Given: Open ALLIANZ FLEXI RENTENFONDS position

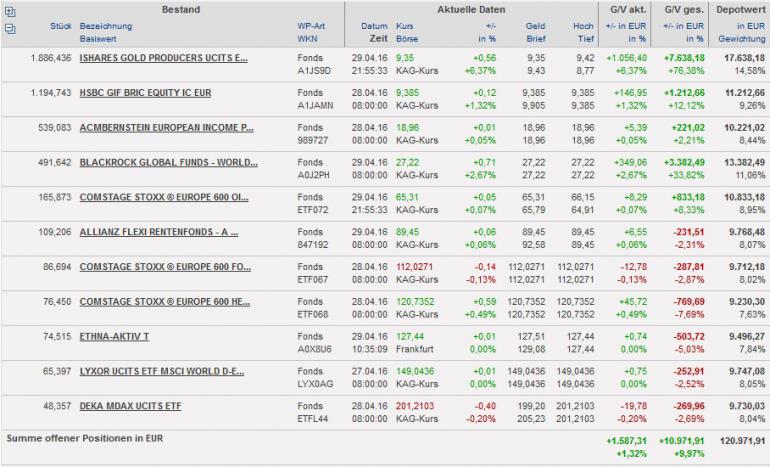Looking at the screenshot, I should [158, 231].
